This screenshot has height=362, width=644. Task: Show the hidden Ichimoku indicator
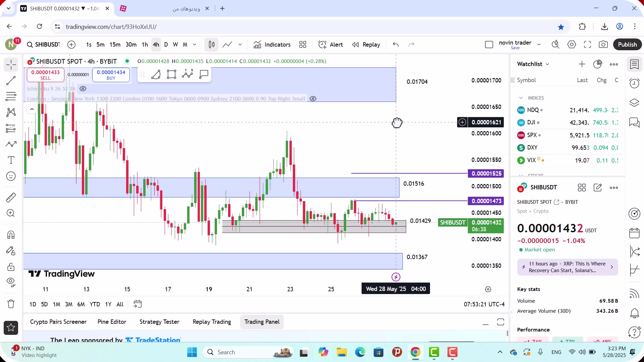[83, 89]
